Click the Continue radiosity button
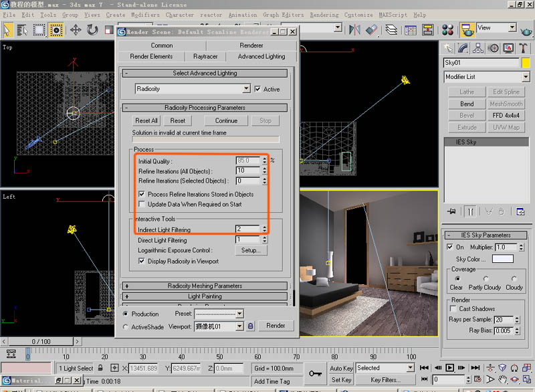535x392 pixels. 226,120
